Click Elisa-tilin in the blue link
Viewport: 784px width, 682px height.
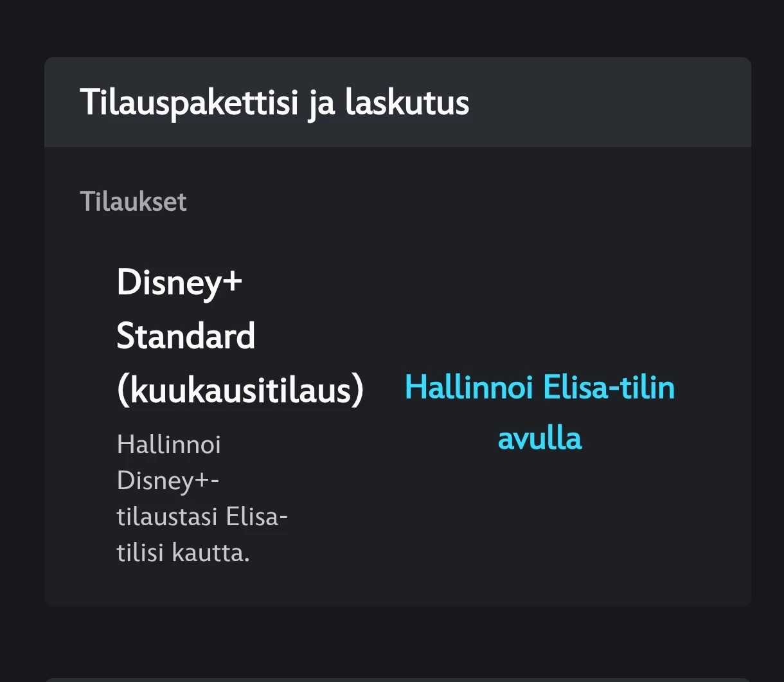point(609,388)
